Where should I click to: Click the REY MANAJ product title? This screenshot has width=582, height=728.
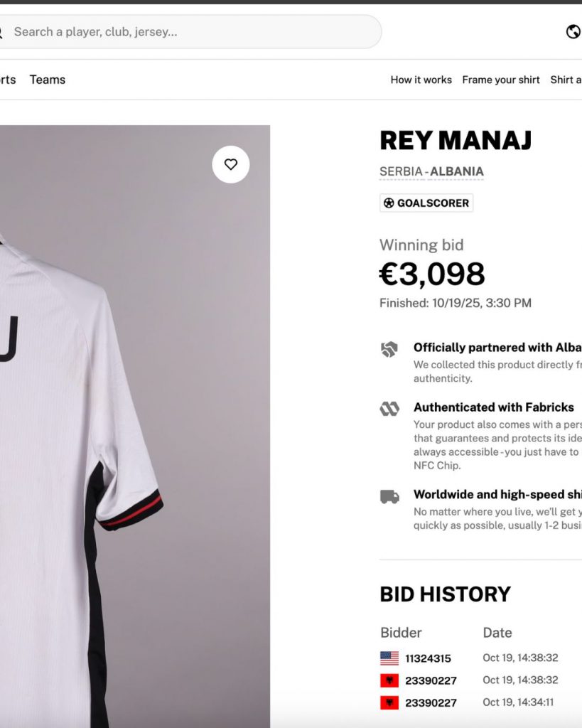[456, 140]
